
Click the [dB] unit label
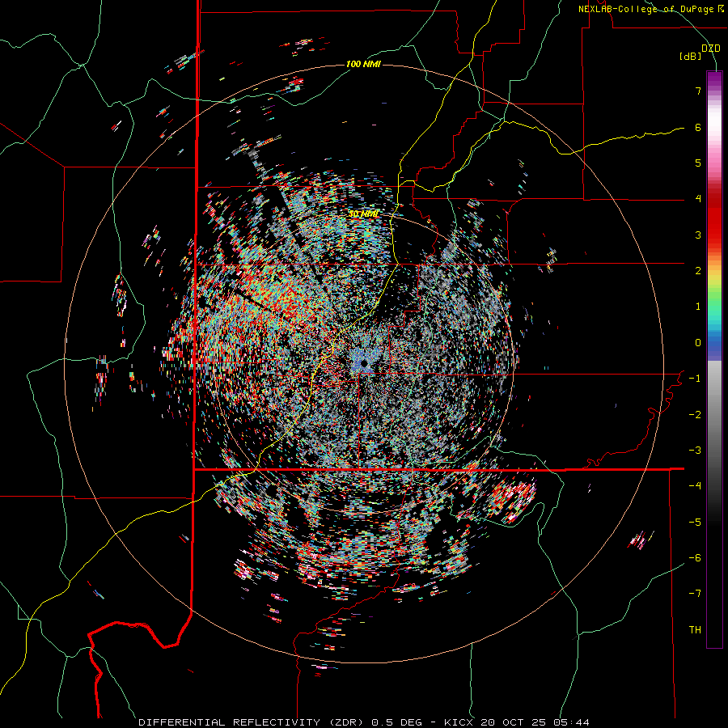click(691, 57)
